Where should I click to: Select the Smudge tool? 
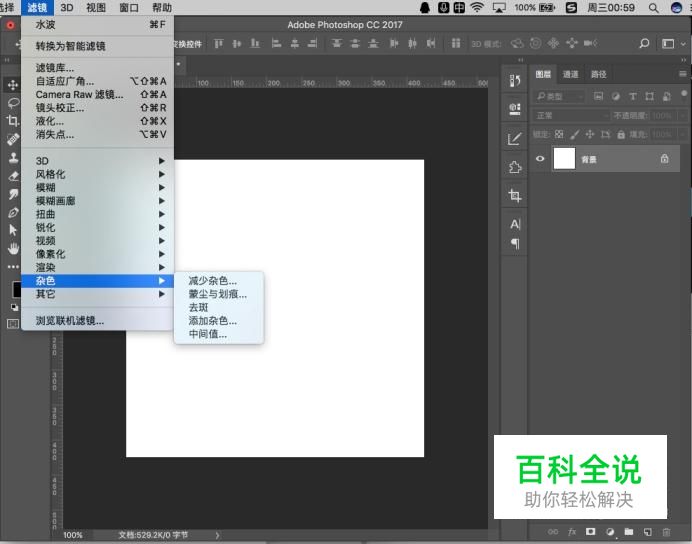click(x=13, y=194)
